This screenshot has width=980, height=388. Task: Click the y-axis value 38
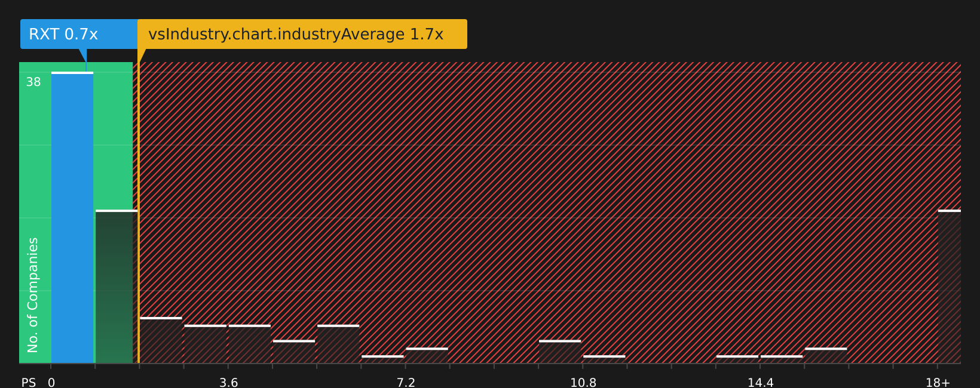tap(33, 82)
